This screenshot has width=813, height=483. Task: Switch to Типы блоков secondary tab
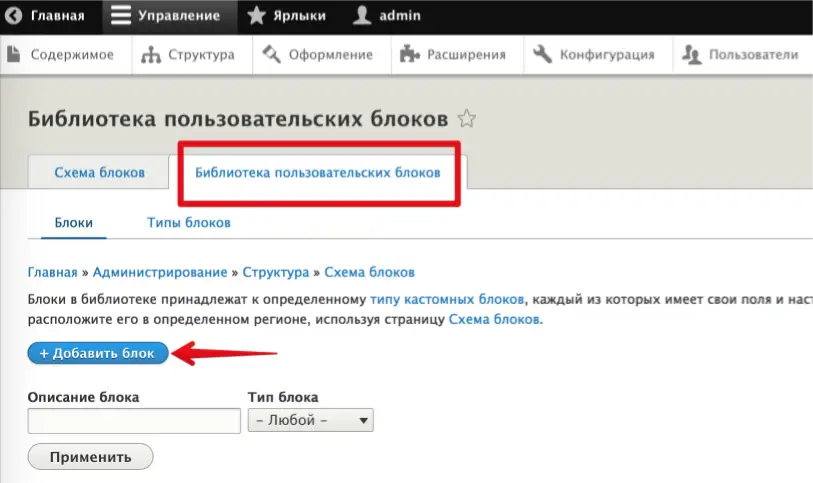coord(189,222)
